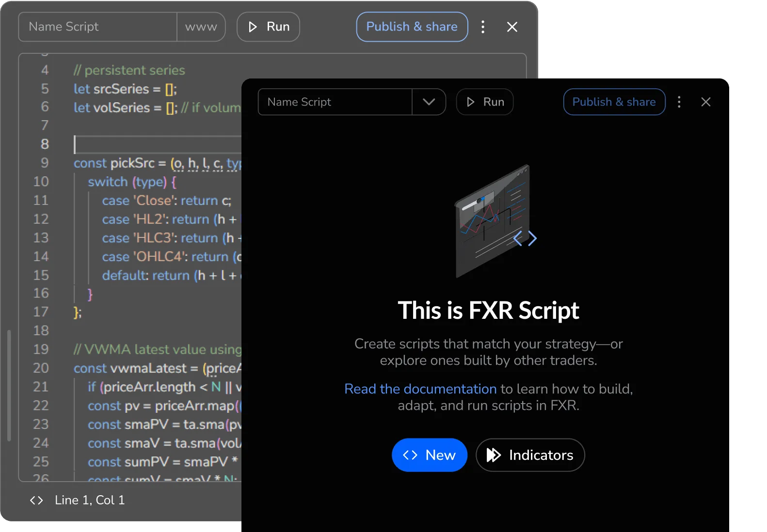Click the 'const vwmaLatest' code line

[158, 368]
